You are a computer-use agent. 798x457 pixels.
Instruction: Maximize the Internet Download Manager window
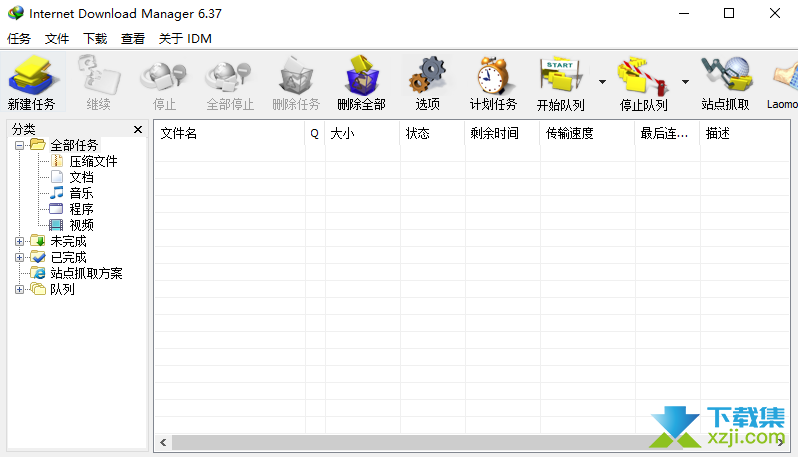point(729,13)
